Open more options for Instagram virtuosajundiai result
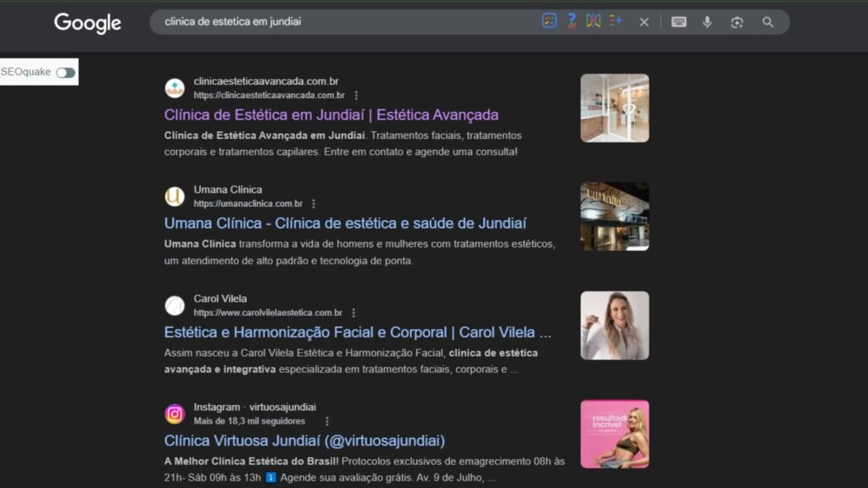Image resolution: width=868 pixels, height=488 pixels. (x=326, y=421)
